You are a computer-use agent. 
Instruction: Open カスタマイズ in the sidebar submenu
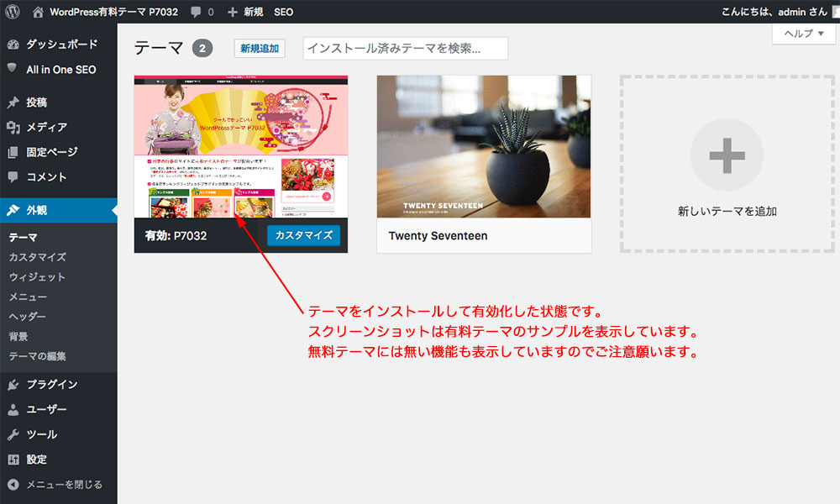point(38,257)
